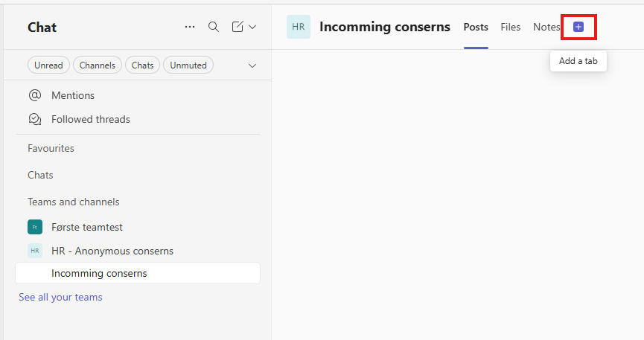Screen dimensions: 644x340
Task: Start a new chat with compose icon
Action: [237, 27]
